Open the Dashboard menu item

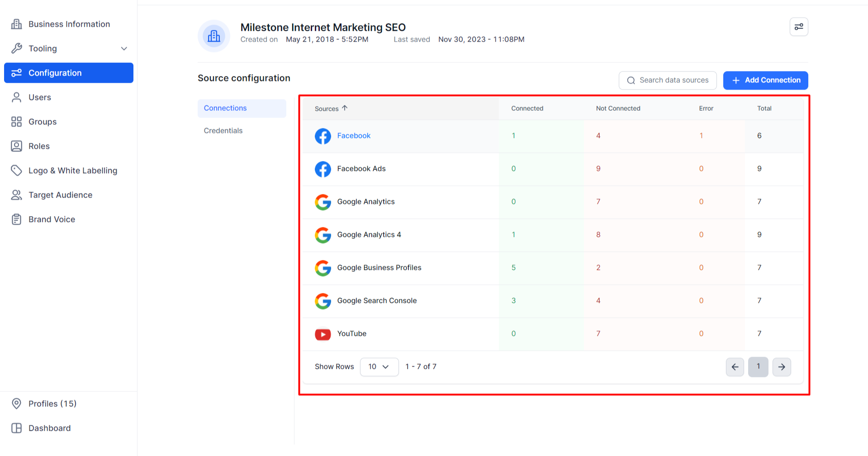(69, 428)
